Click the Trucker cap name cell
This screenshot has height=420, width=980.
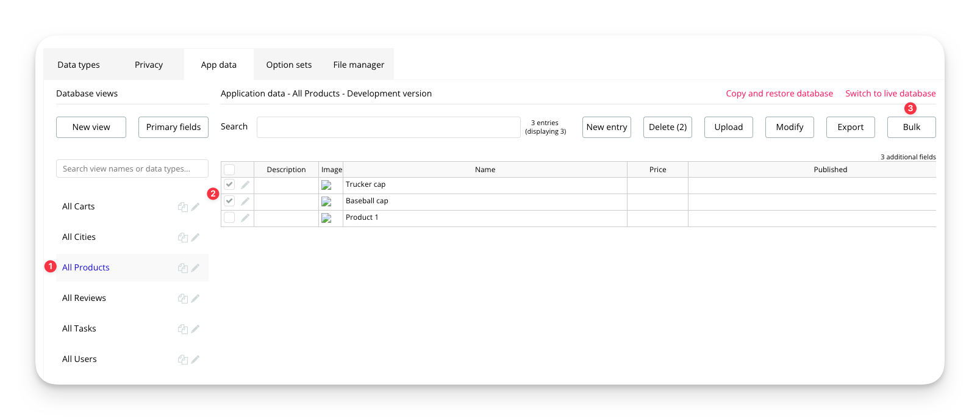coord(485,185)
